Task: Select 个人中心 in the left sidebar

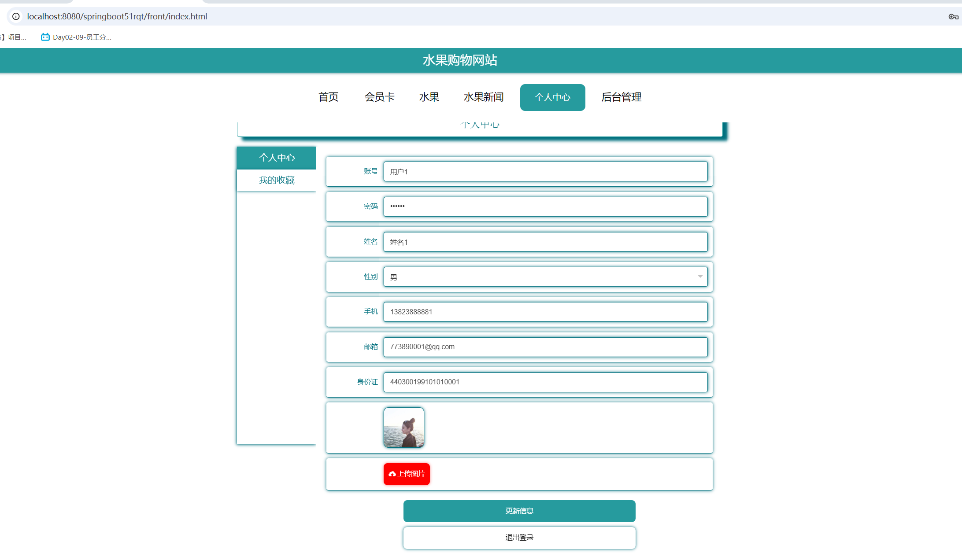Action: pyautogui.click(x=277, y=158)
